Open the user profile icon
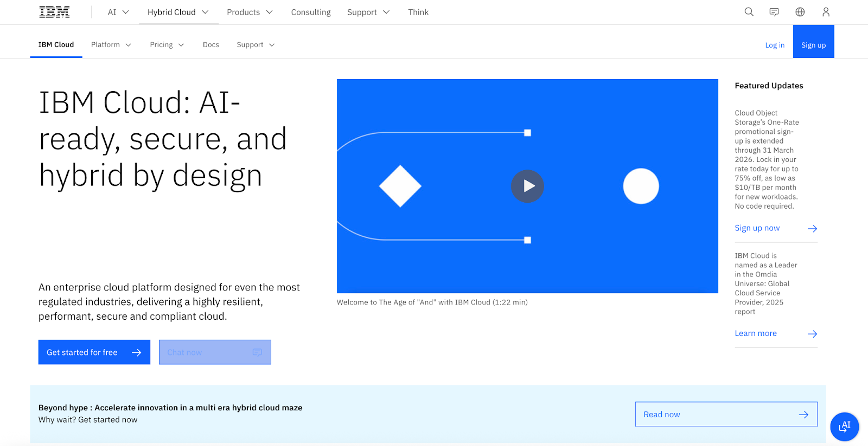 [826, 12]
